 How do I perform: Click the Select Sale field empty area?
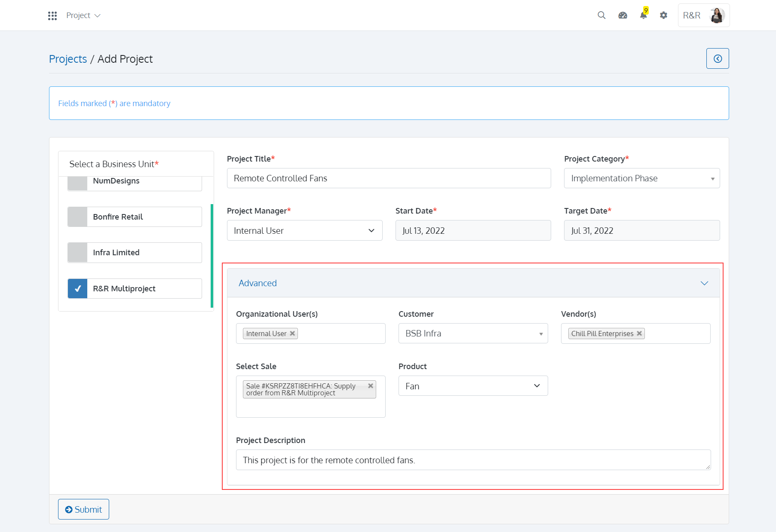310,408
